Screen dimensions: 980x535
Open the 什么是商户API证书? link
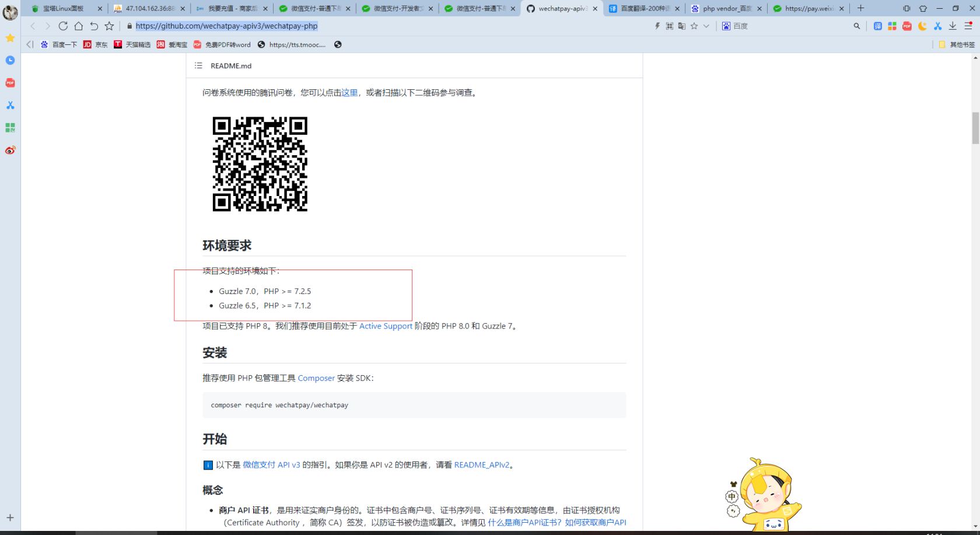(524, 522)
